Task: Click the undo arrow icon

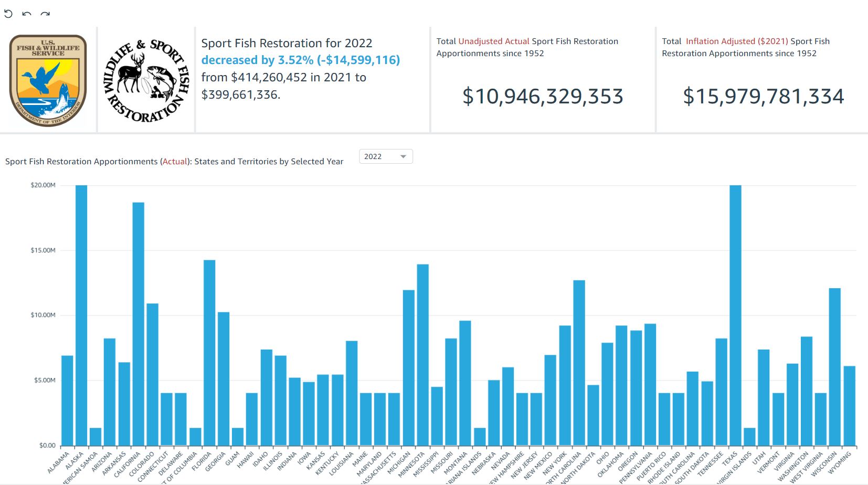Action: coord(26,13)
